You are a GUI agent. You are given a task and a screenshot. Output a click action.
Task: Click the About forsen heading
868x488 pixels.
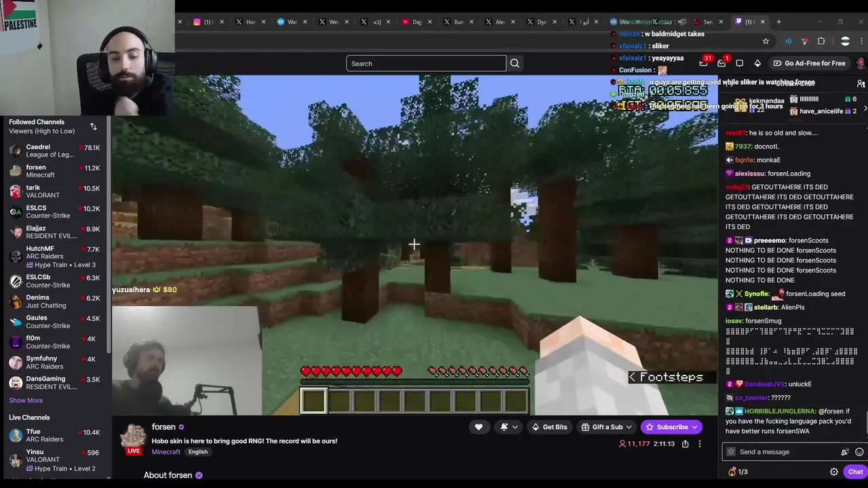tap(167, 475)
